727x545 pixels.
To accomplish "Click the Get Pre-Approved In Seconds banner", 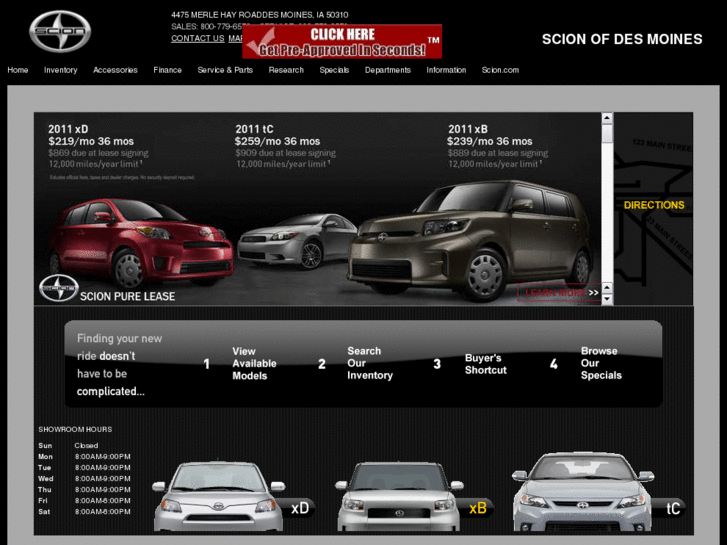I will coord(342,42).
